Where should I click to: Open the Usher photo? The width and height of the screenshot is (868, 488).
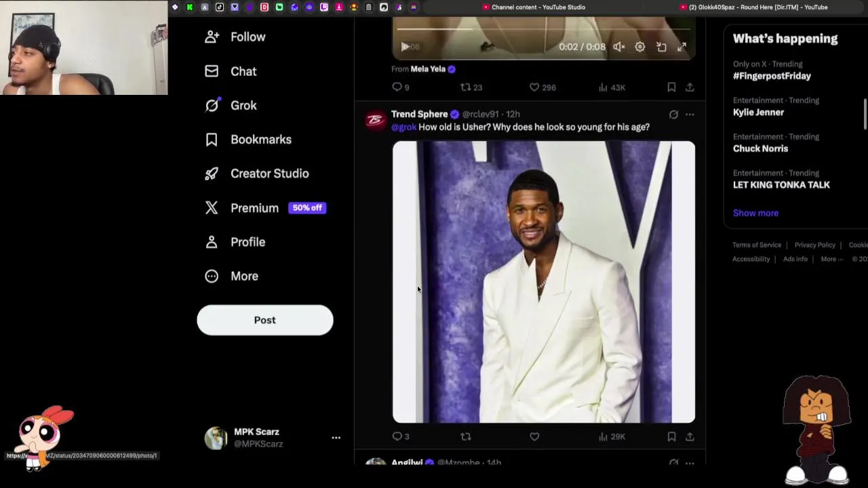point(543,282)
